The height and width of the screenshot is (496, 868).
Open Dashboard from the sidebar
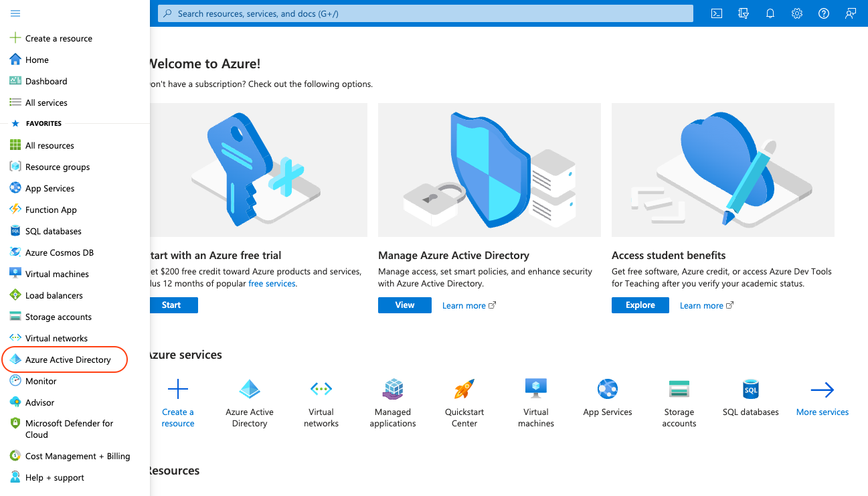pyautogui.click(x=46, y=81)
